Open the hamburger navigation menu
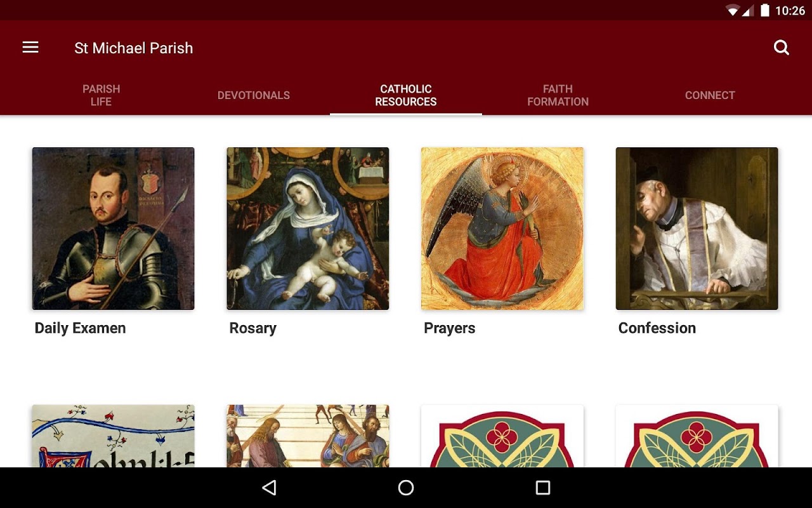The height and width of the screenshot is (508, 812). [30, 48]
